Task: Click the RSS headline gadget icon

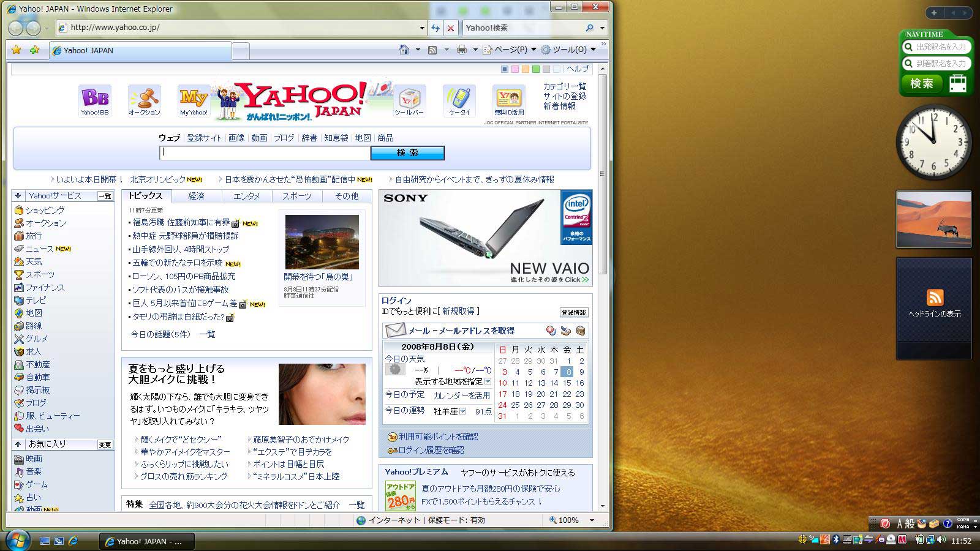Action: tap(935, 298)
